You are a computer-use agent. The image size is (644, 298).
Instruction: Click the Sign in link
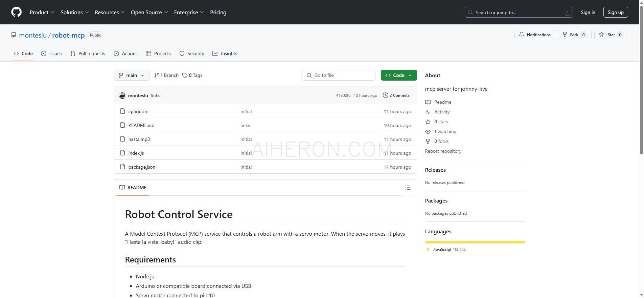(x=588, y=12)
